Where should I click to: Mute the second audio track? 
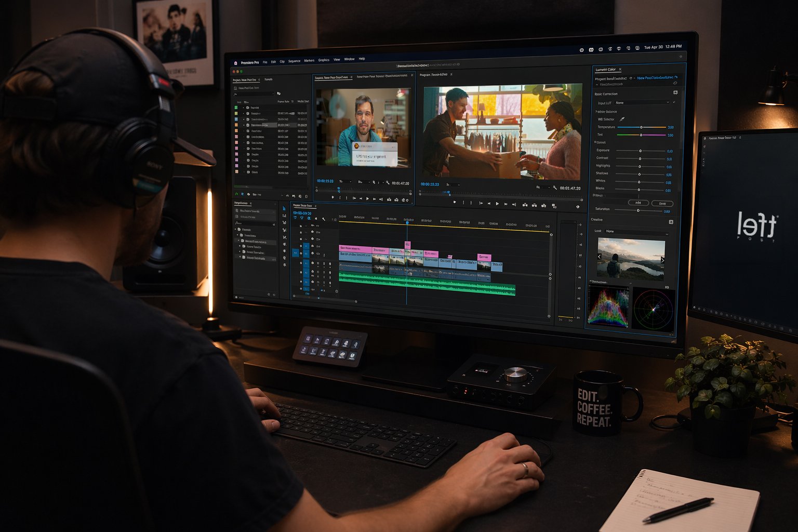pos(318,272)
